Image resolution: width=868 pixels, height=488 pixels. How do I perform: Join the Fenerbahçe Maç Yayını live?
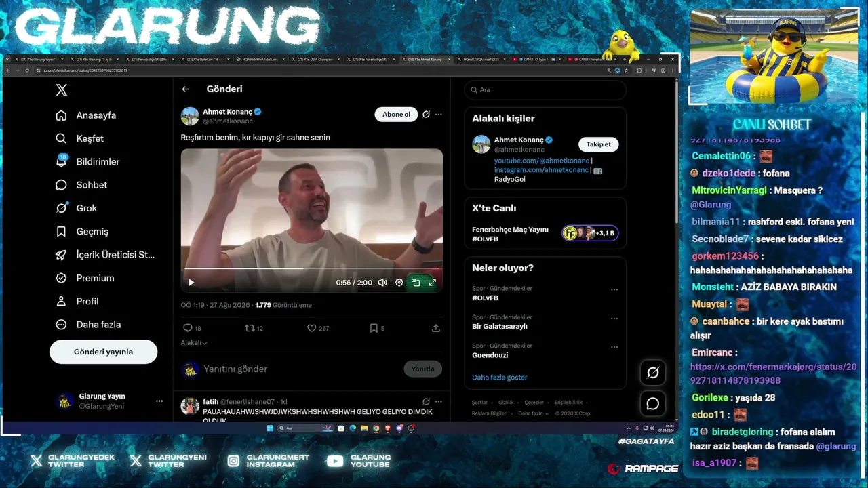[545, 233]
